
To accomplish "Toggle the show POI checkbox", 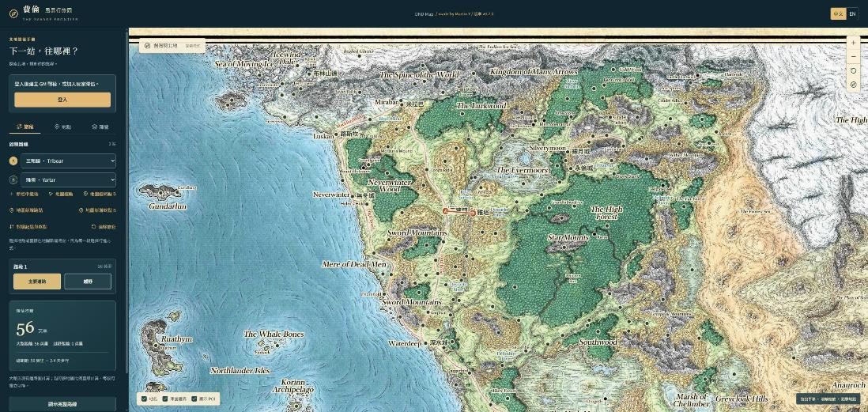I will coord(194,398).
